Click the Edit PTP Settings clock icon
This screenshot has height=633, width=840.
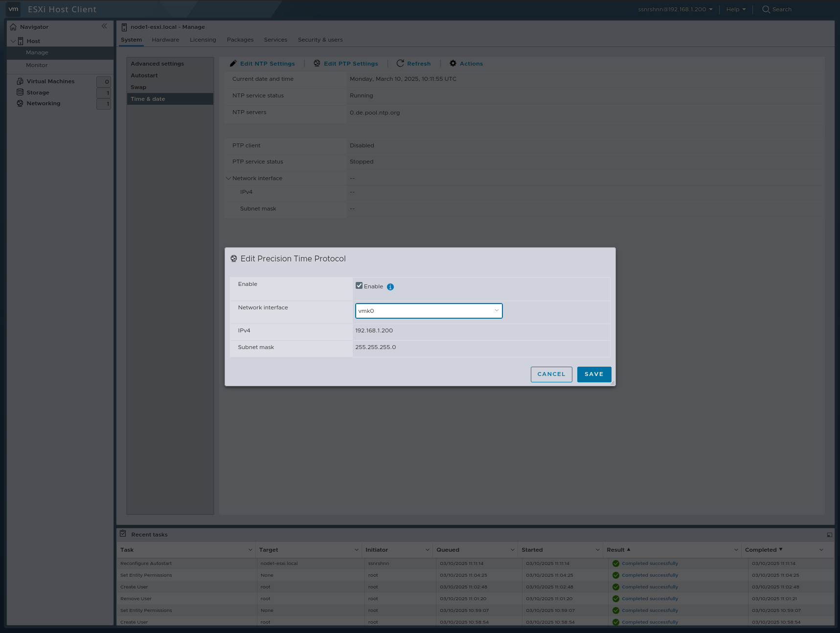tap(316, 63)
